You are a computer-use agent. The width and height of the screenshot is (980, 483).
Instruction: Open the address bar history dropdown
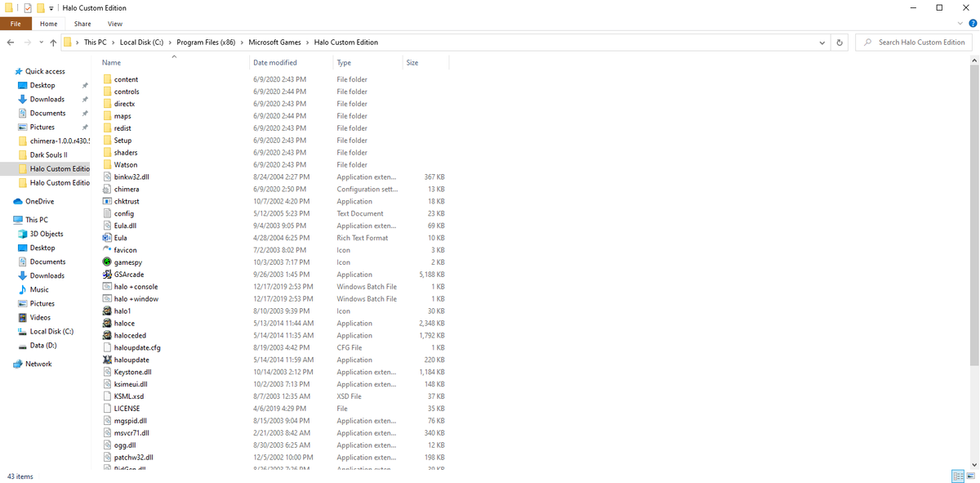coord(822,42)
